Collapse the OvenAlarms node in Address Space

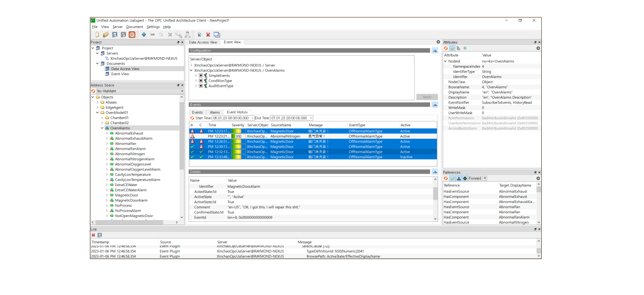(102, 128)
